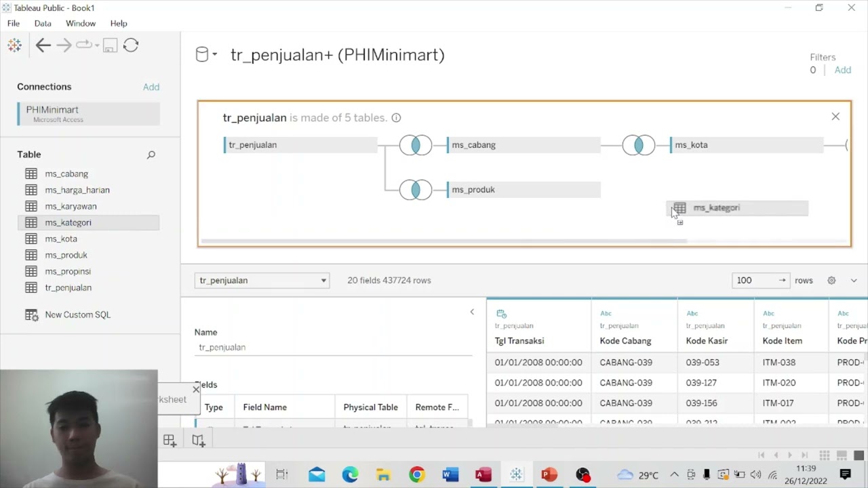Open Task View on the taskbar
This screenshot has height=488, width=868.
click(x=282, y=475)
